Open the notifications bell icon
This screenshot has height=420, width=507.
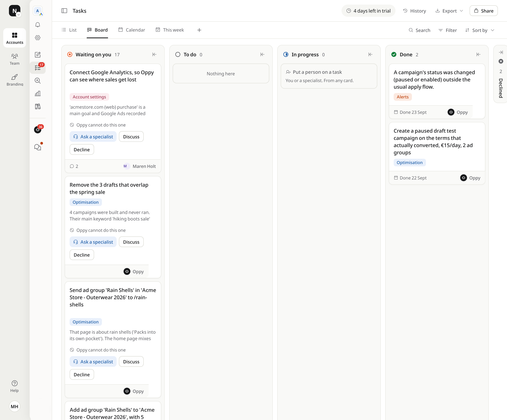(38, 25)
